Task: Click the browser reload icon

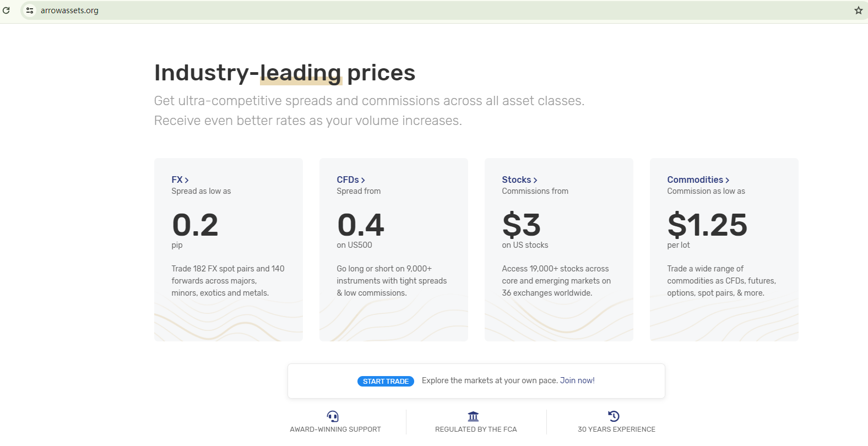Action: point(7,10)
